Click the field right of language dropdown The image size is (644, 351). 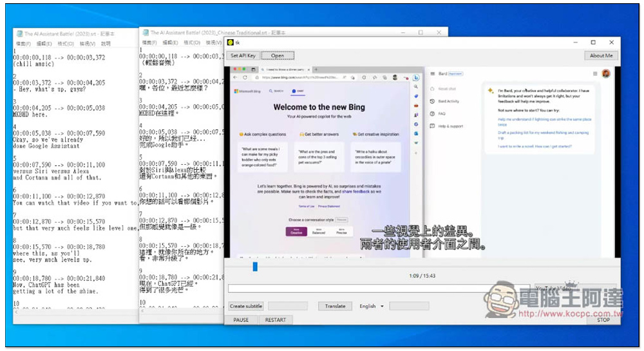pyautogui.click(x=409, y=307)
